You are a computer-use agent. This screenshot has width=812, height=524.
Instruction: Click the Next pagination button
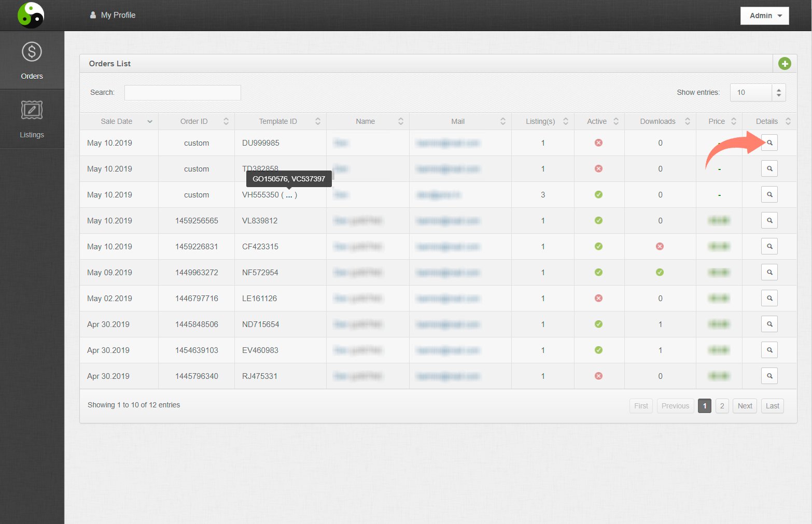click(745, 406)
